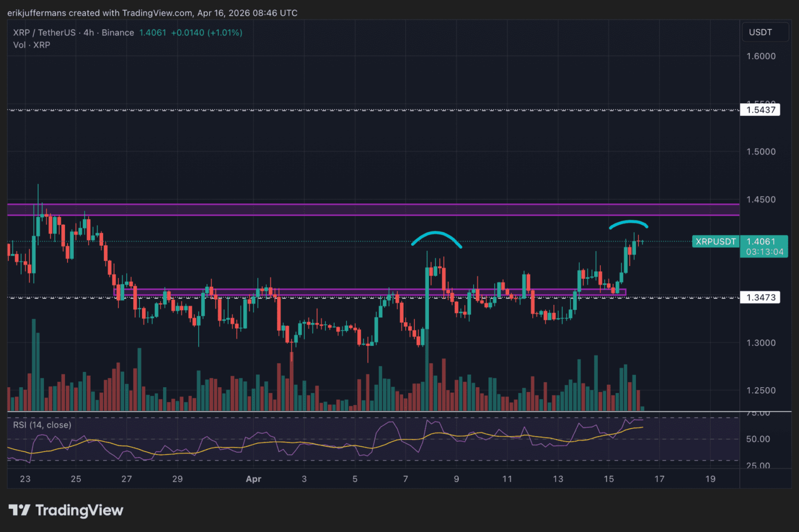Select the cyan arc above the latest candles
799x532 pixels.
click(x=628, y=222)
